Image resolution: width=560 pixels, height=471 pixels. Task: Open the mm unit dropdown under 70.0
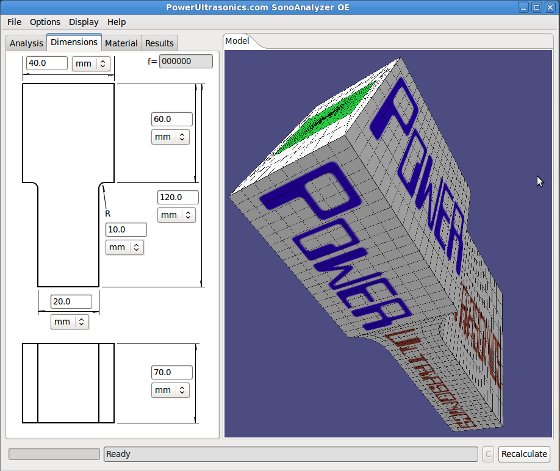pyautogui.click(x=170, y=390)
